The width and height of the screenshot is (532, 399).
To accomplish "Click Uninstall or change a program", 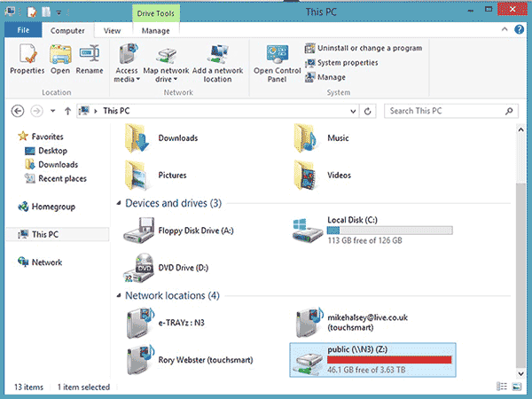I will (363, 48).
